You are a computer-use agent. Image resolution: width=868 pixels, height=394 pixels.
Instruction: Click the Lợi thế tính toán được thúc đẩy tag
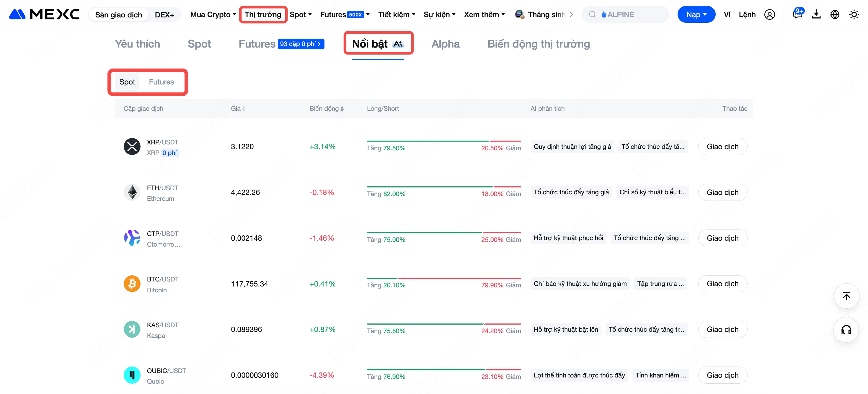pyautogui.click(x=579, y=375)
